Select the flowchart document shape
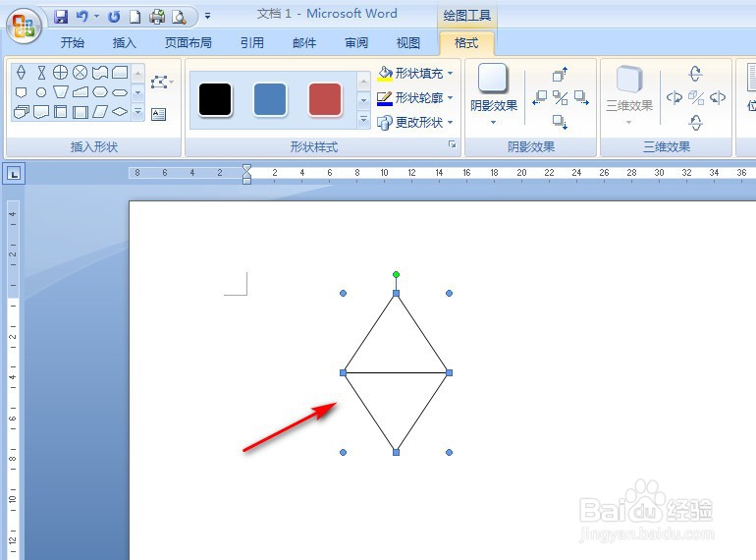This screenshot has width=756, height=560. click(41, 112)
